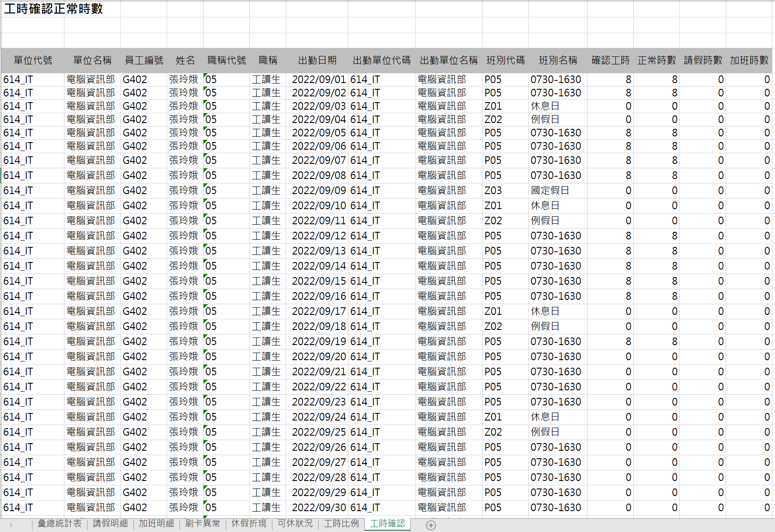Screen dimensions: 775x532
Task: Select the 國定假日 shift name cell
Action: 550,191
